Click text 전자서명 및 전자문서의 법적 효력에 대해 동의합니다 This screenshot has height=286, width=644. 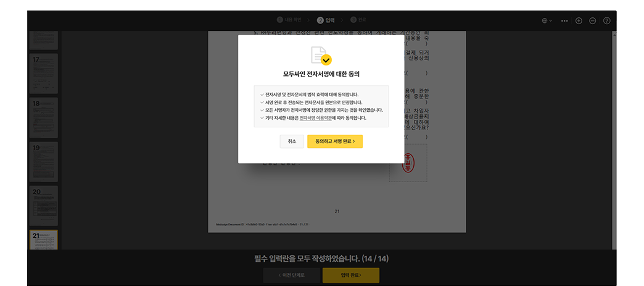(x=312, y=95)
